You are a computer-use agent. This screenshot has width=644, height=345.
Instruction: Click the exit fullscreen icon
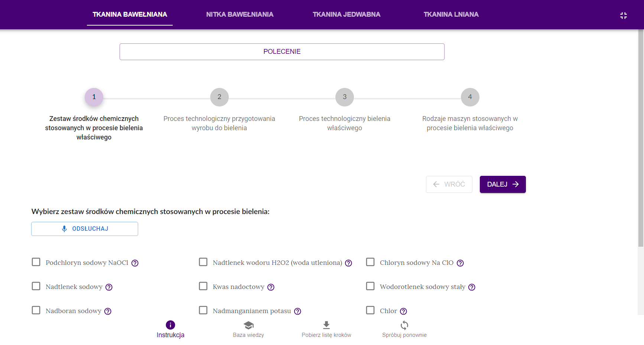point(623,16)
